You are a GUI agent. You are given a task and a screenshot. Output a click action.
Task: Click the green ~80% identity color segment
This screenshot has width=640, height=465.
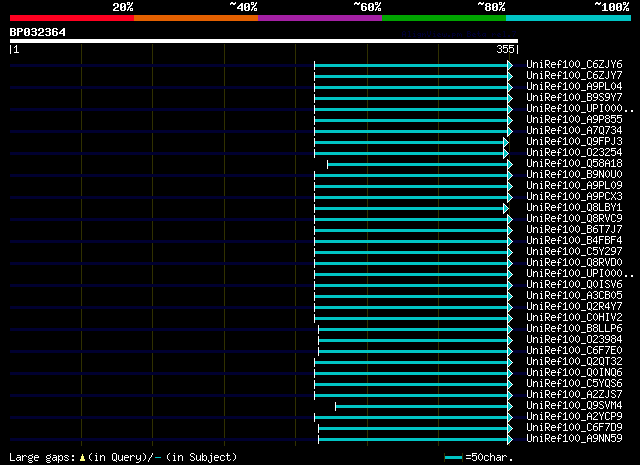(444, 18)
